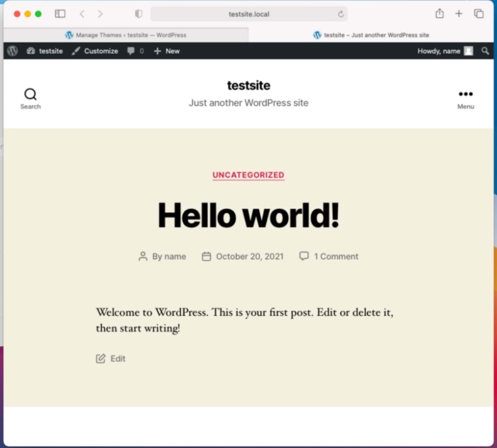Open the Share icon in Safari toolbar
The height and width of the screenshot is (448, 497).
click(439, 13)
